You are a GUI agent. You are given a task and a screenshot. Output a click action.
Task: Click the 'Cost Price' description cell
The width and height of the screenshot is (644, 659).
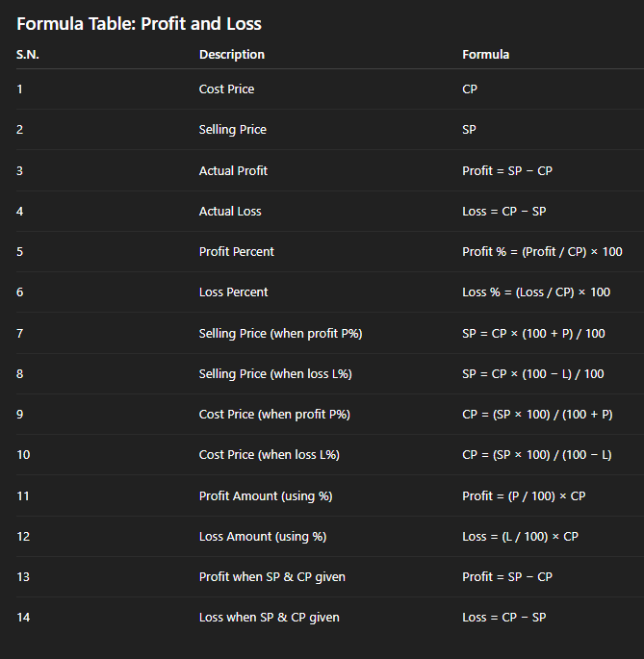226,89
